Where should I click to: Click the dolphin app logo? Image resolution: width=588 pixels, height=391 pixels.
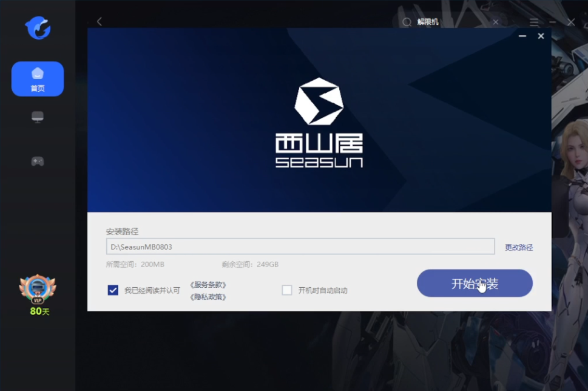[x=38, y=27]
